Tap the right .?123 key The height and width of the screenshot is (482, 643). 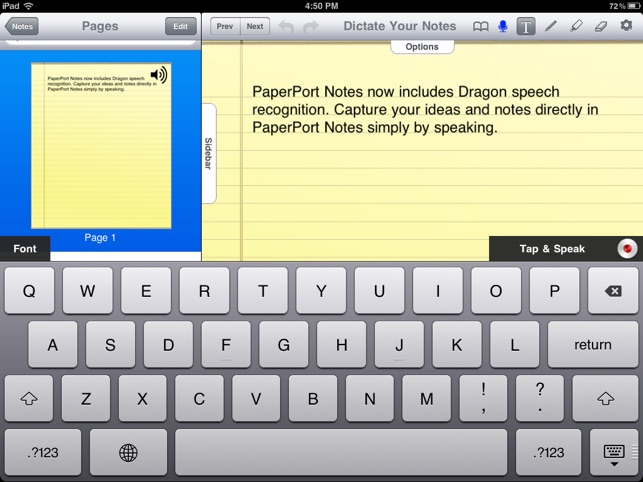tap(548, 452)
